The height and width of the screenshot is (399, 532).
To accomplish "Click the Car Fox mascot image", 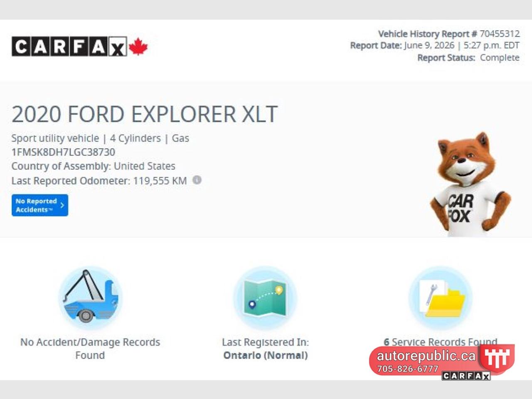I will click(x=470, y=184).
